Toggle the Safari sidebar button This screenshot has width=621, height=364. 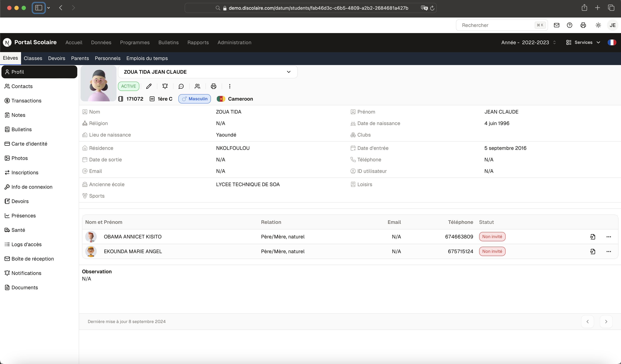pos(38,8)
